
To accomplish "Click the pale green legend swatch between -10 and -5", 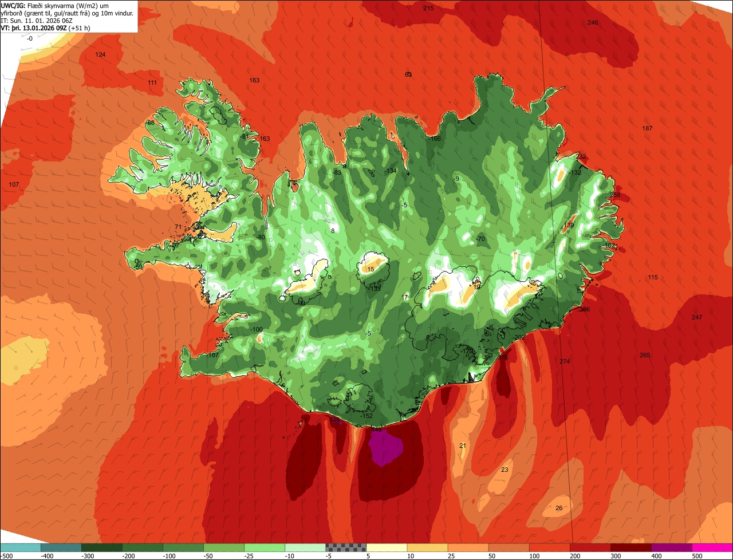I will pyautogui.click(x=305, y=547).
